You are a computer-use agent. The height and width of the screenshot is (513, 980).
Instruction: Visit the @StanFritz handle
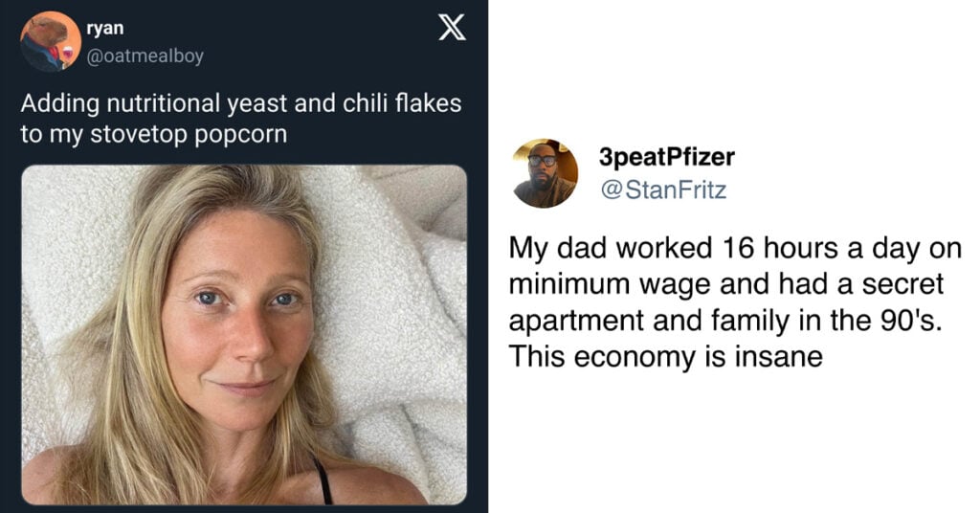(663, 189)
